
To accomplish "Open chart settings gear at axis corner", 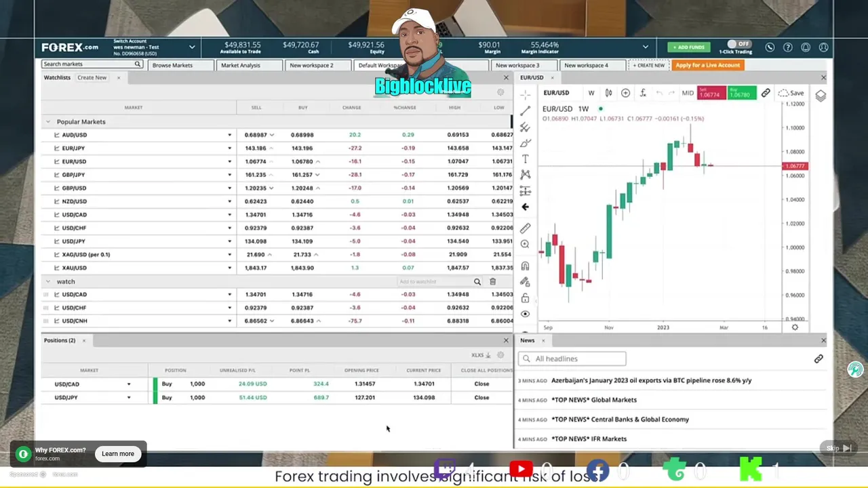I will tap(795, 327).
